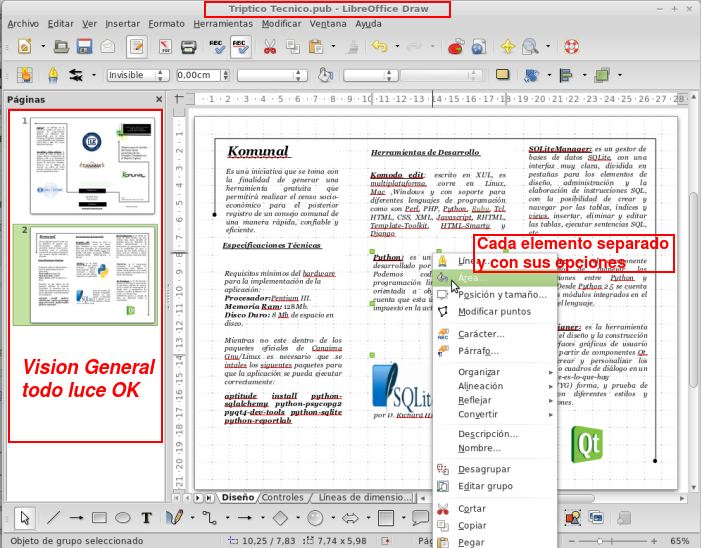701x548 pixels.
Task: Open the Invisible line style dropdown
Action: coord(138,75)
